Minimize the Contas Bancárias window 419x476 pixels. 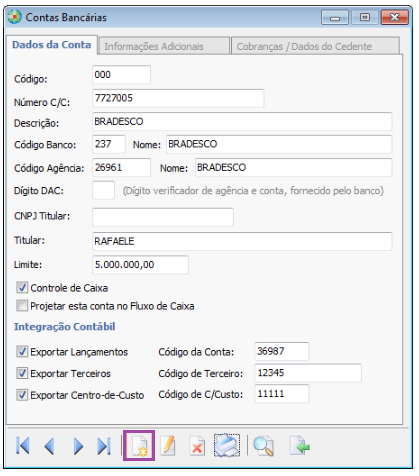coord(335,17)
